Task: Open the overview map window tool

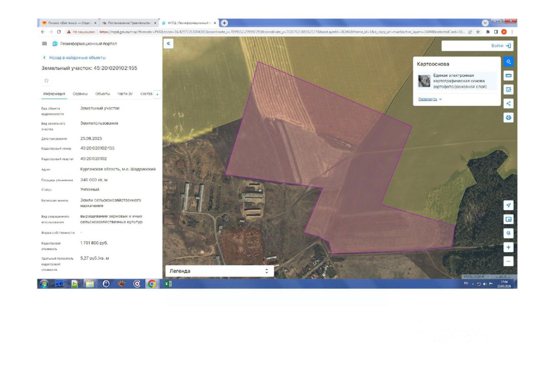Action: (x=509, y=219)
